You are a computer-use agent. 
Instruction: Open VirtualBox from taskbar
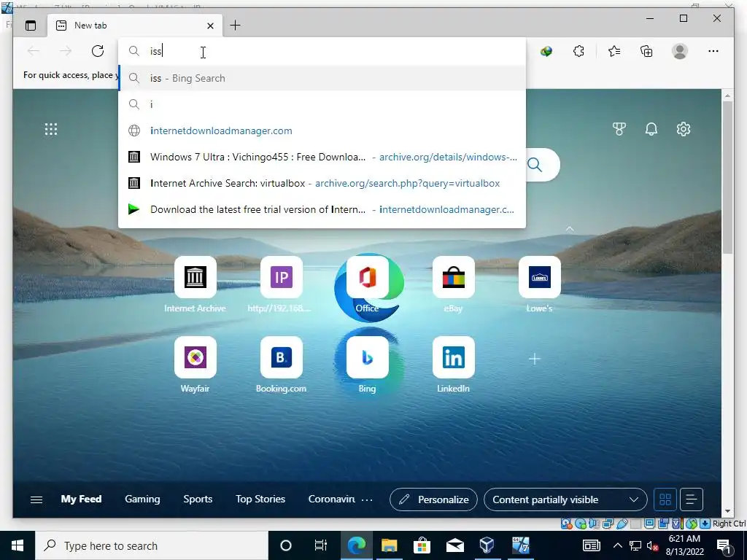[487, 545]
